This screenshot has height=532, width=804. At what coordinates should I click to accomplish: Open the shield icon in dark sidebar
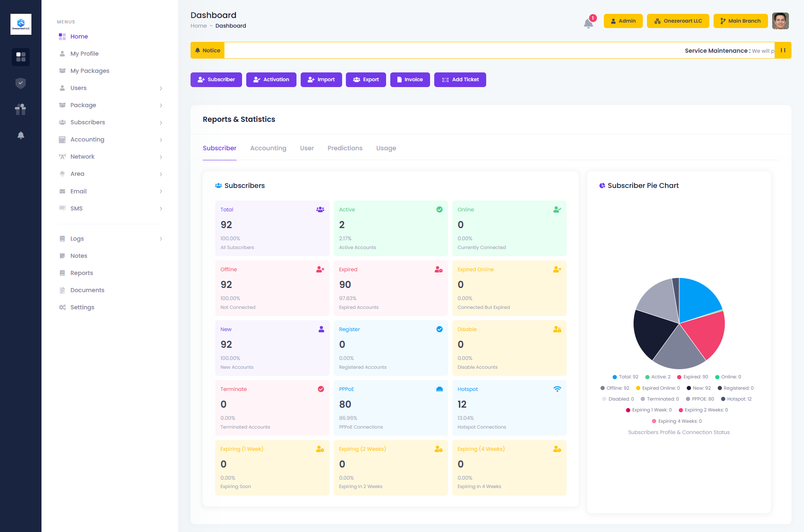(x=21, y=83)
